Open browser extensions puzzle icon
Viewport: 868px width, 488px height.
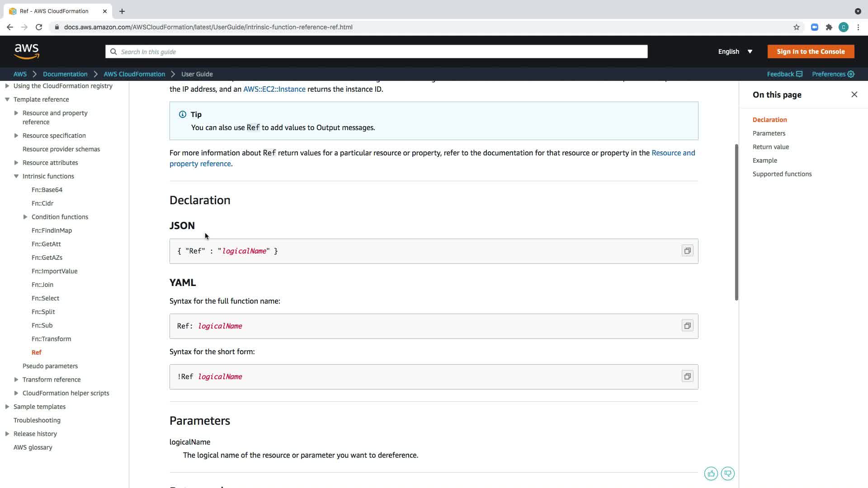point(829,27)
